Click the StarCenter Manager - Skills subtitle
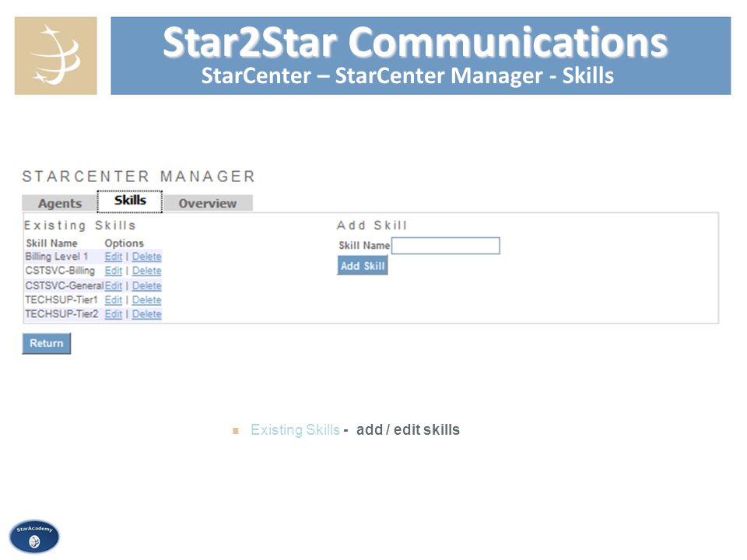The width and height of the screenshot is (747, 560). click(x=407, y=75)
